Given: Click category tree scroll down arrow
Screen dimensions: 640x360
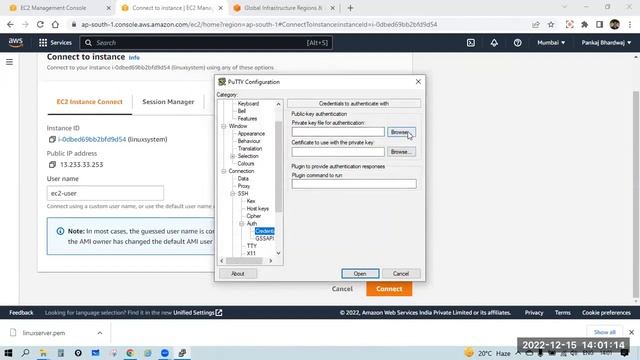Looking at the screenshot, I should pyautogui.click(x=278, y=253).
